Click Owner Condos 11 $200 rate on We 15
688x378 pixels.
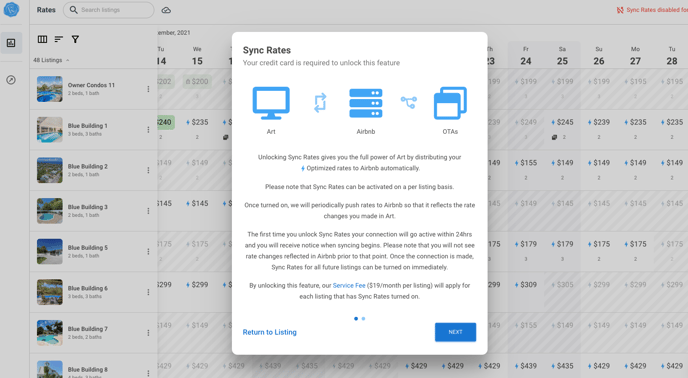[197, 81]
